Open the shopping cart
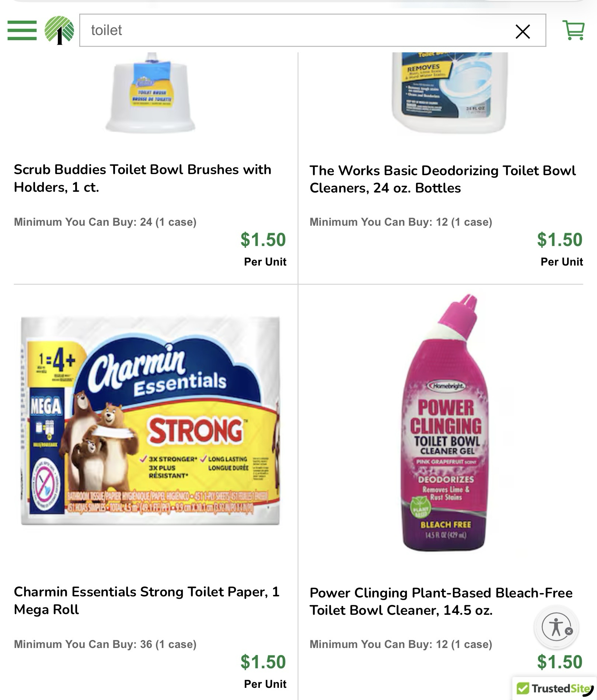This screenshot has height=700, width=597. tap(573, 30)
